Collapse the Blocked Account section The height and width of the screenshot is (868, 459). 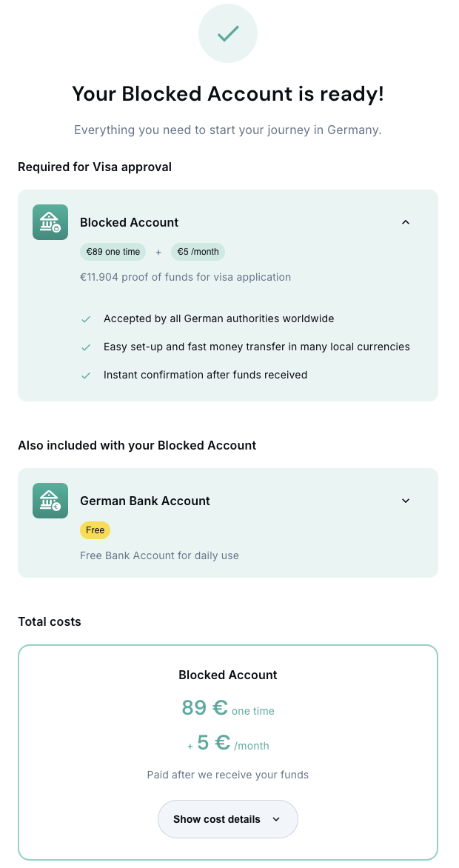[x=405, y=222]
